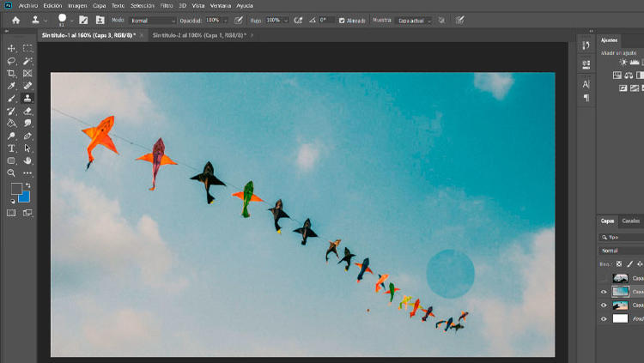Select the Move tool
Image resolution: width=644 pixels, height=363 pixels.
pyautogui.click(x=11, y=48)
